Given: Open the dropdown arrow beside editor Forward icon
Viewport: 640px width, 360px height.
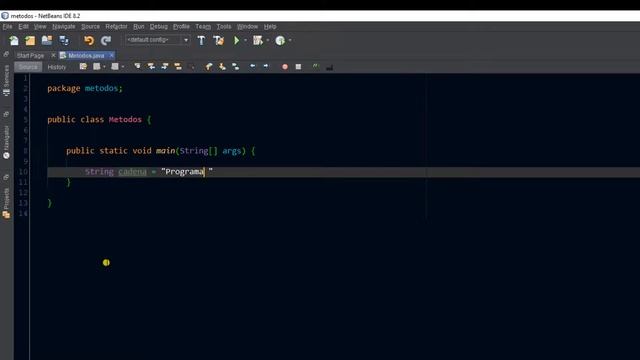Looking at the screenshot, I should coord(123,67).
